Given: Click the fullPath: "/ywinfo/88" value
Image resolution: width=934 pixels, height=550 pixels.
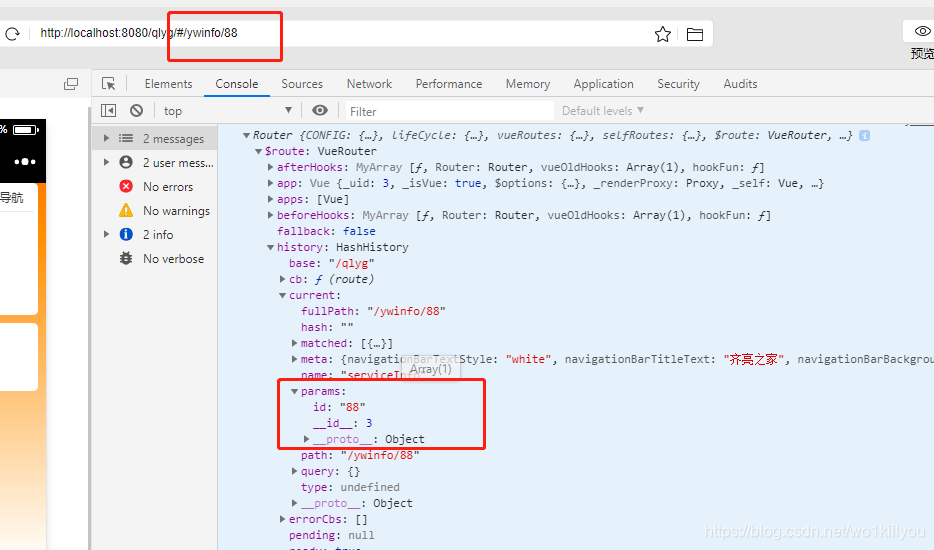Looking at the screenshot, I should 406,311.
